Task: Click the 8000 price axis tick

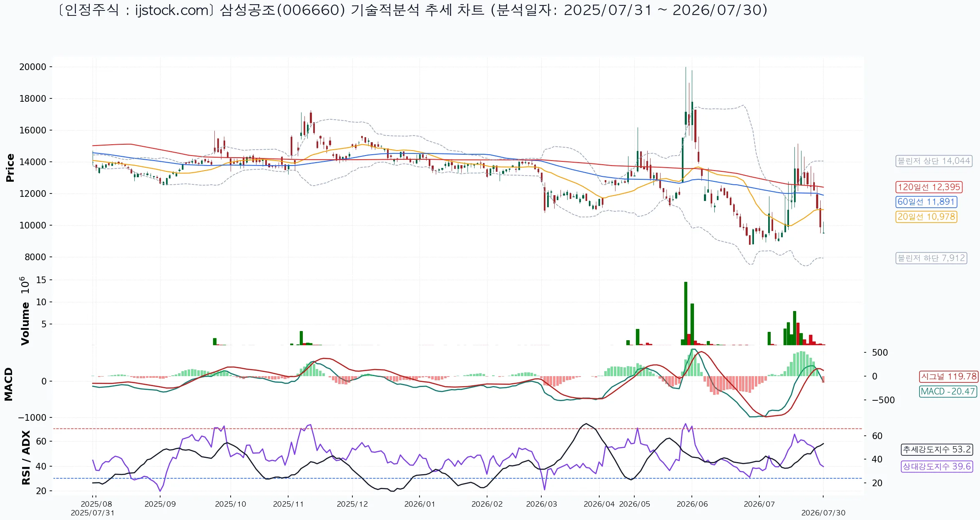Action: pos(35,257)
